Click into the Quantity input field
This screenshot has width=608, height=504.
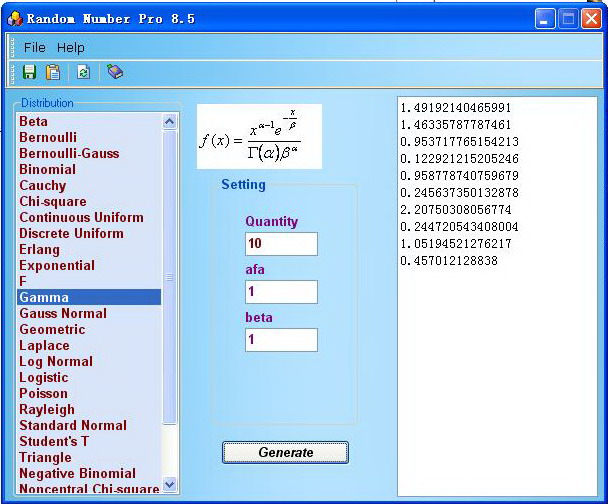[x=281, y=244]
